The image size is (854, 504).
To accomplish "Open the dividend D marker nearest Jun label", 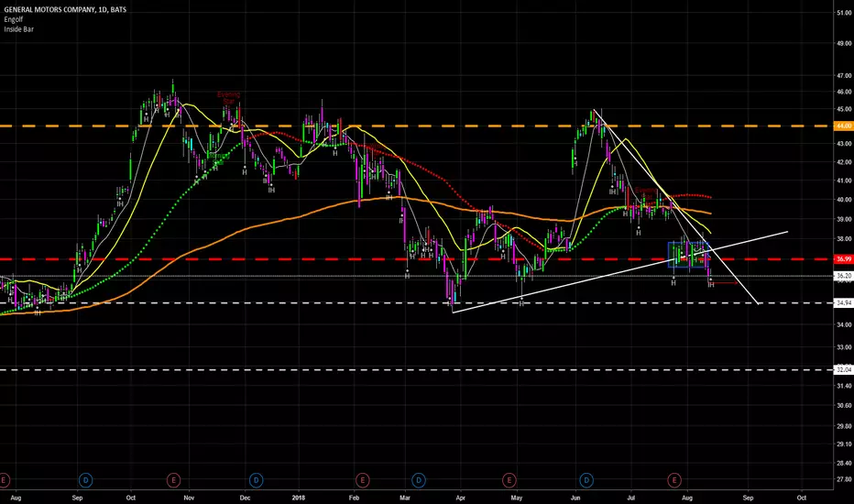I will pos(586,480).
